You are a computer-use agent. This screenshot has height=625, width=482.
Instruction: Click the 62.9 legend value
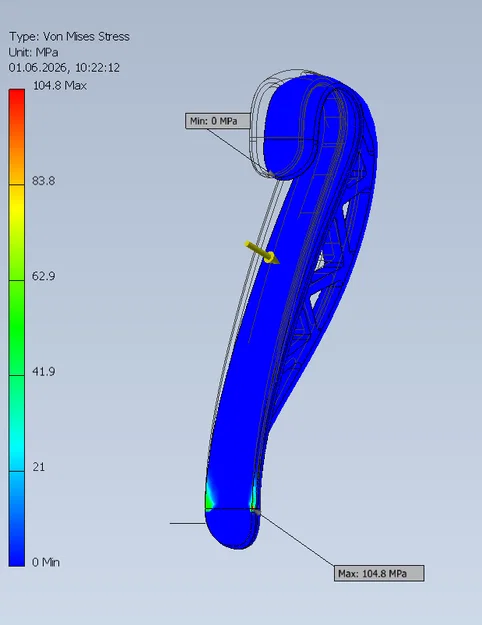point(43,276)
